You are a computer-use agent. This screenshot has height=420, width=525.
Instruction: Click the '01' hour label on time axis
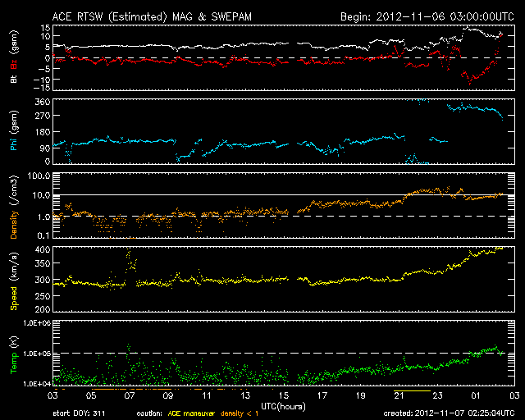(476, 396)
